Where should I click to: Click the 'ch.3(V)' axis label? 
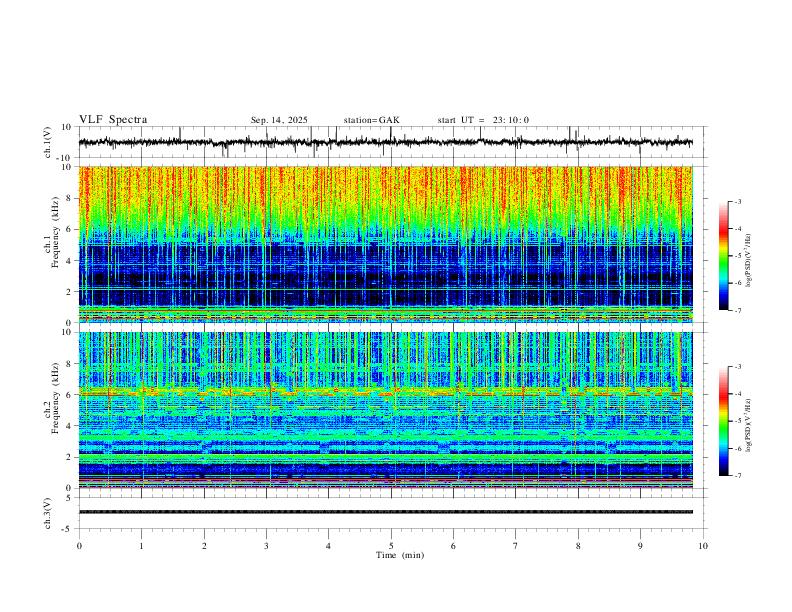[x=48, y=514]
